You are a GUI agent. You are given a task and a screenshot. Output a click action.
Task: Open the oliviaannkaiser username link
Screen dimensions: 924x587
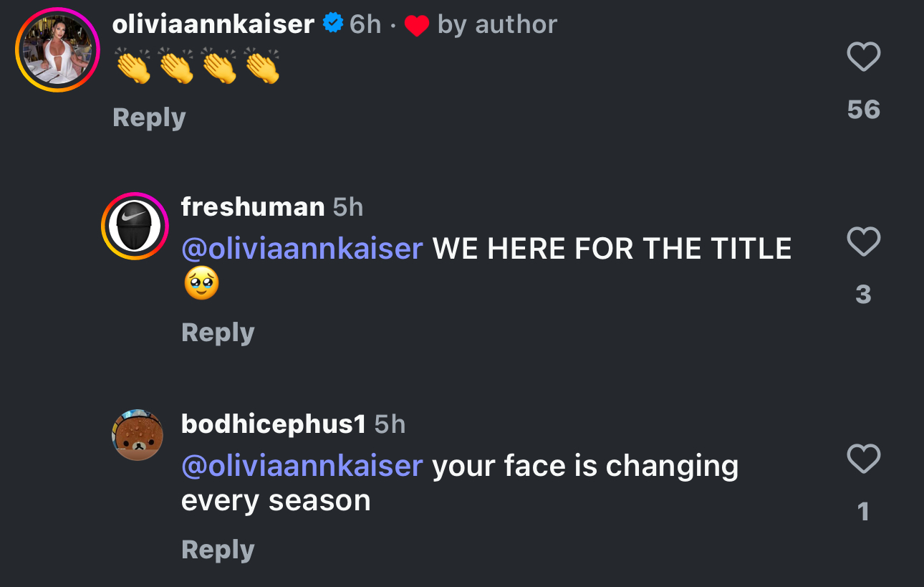pyautogui.click(x=213, y=24)
